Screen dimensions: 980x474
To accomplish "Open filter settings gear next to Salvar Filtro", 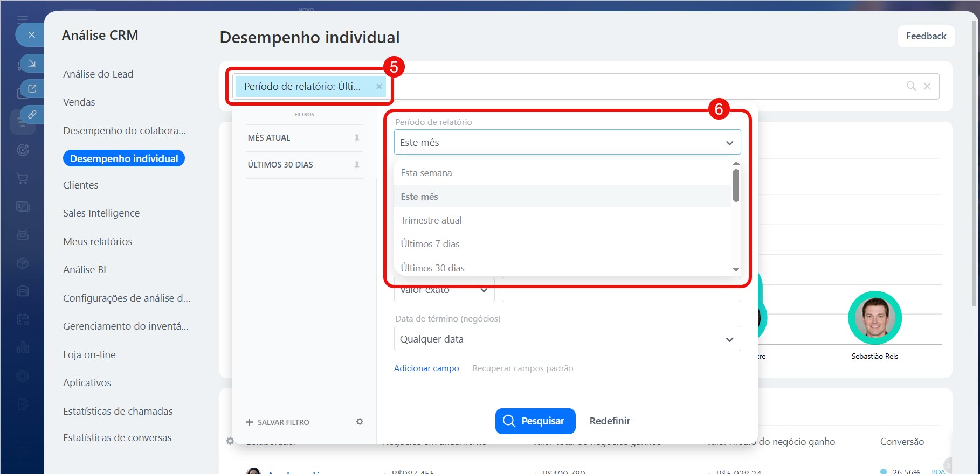I will [360, 422].
